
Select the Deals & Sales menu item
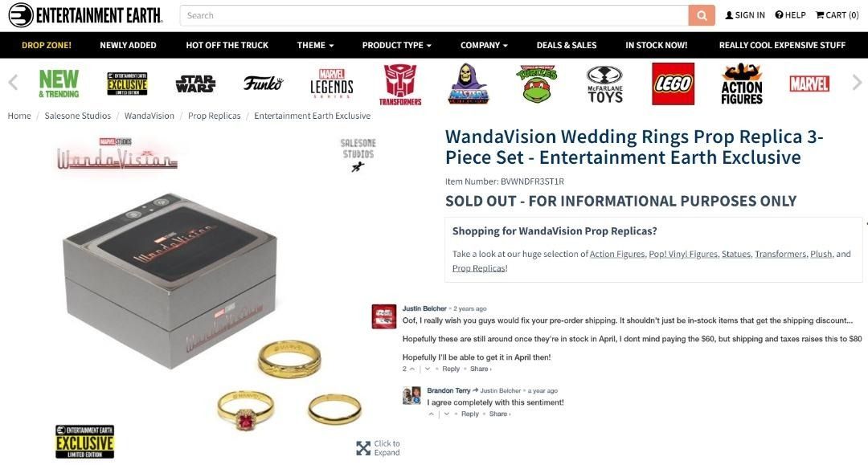[x=567, y=45]
